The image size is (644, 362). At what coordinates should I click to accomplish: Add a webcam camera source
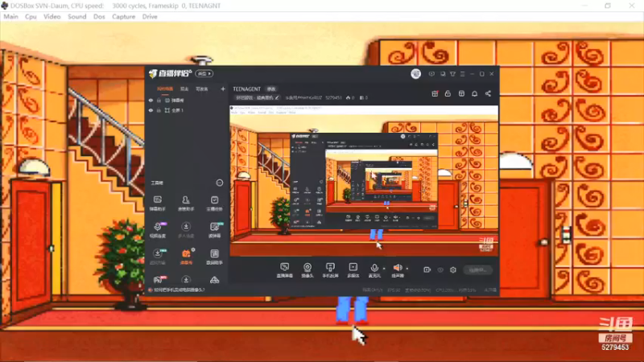[x=308, y=270]
